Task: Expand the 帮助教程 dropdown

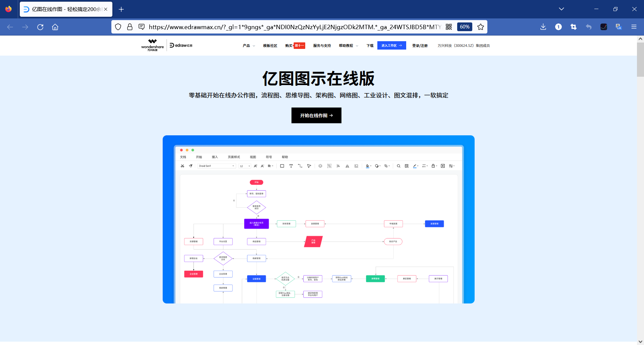Action: [x=348, y=46]
